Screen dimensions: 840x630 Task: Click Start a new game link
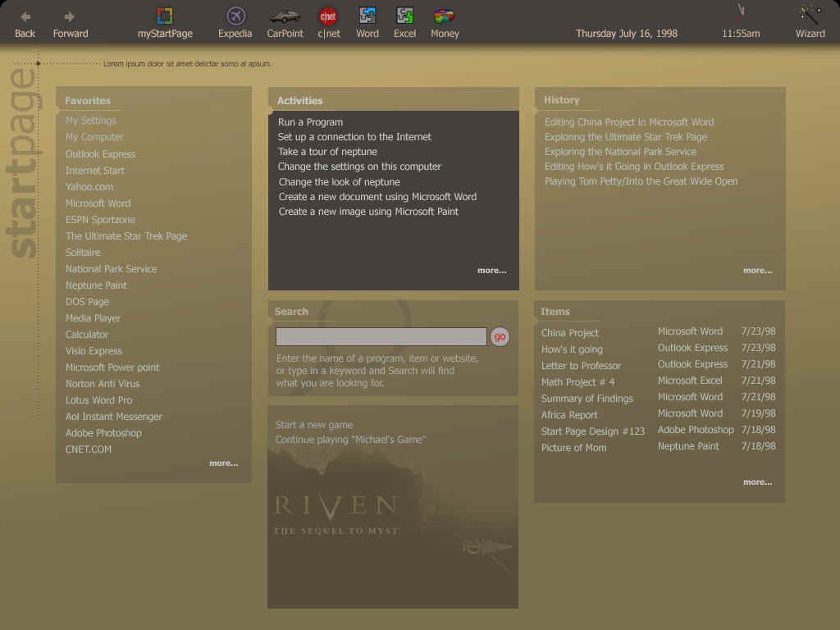click(x=314, y=425)
